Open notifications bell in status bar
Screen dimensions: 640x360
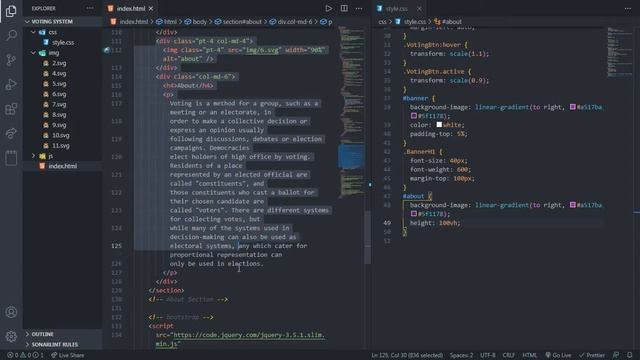point(630,355)
